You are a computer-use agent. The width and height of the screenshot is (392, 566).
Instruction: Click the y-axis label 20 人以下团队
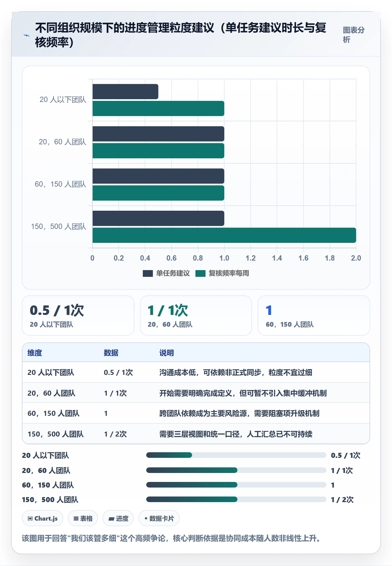click(x=63, y=99)
